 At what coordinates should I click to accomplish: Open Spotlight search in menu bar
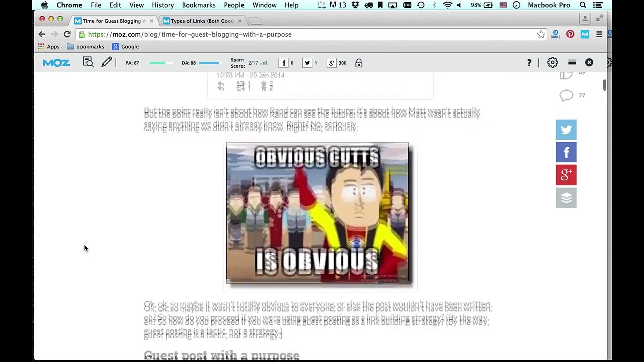coord(583,5)
